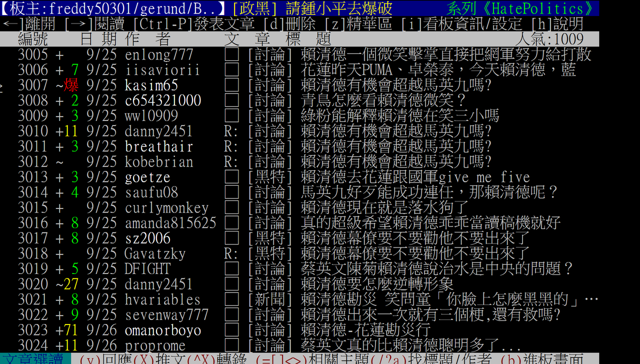The width and height of the screenshot is (640, 364).
Task: Click the 作者 column header
Action: [148, 39]
